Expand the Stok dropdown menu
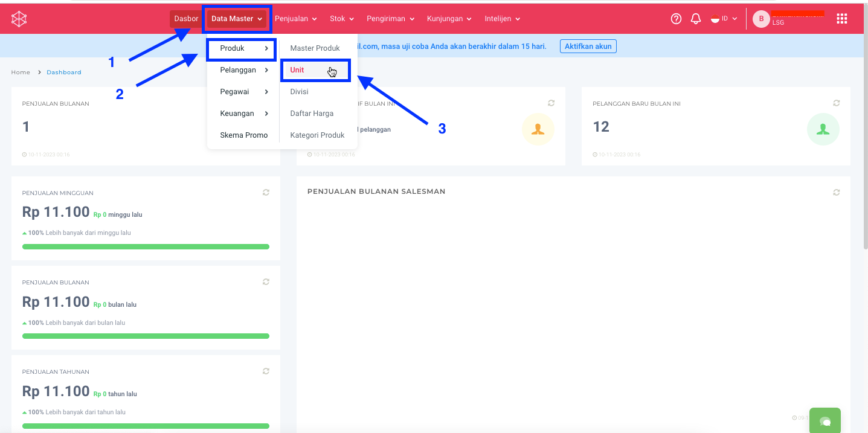The image size is (868, 433). [341, 19]
